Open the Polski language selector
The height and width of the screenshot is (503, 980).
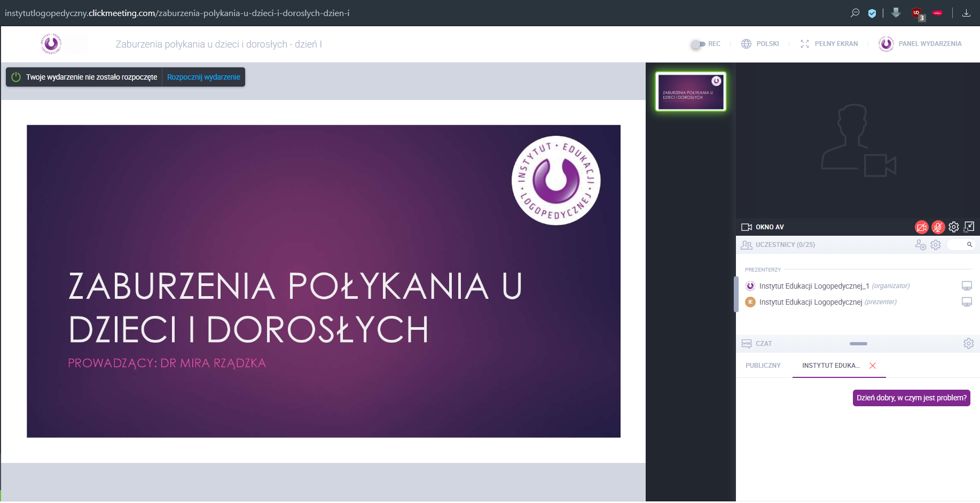tap(761, 44)
